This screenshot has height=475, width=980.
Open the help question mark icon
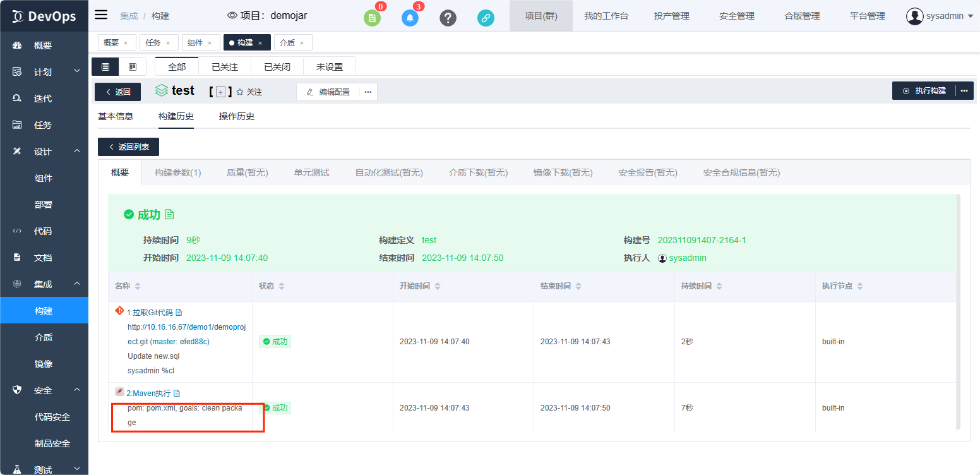point(448,18)
